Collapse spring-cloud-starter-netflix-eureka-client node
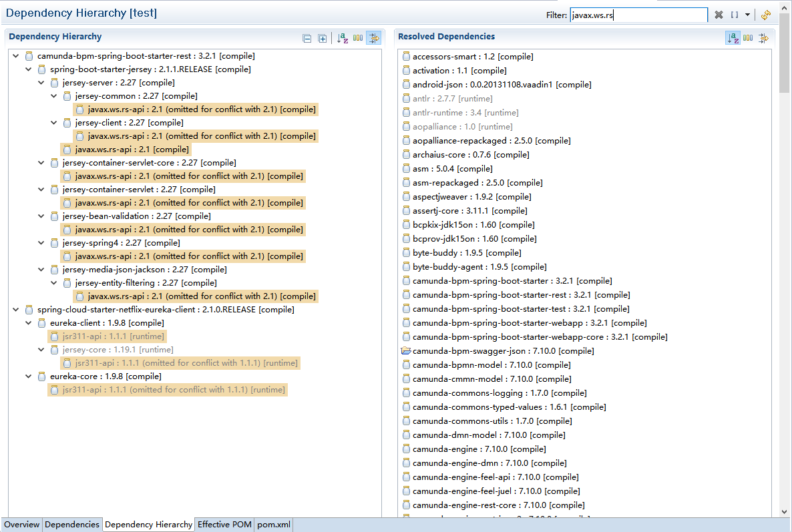Screen dimensions: 792x532 click(x=15, y=310)
